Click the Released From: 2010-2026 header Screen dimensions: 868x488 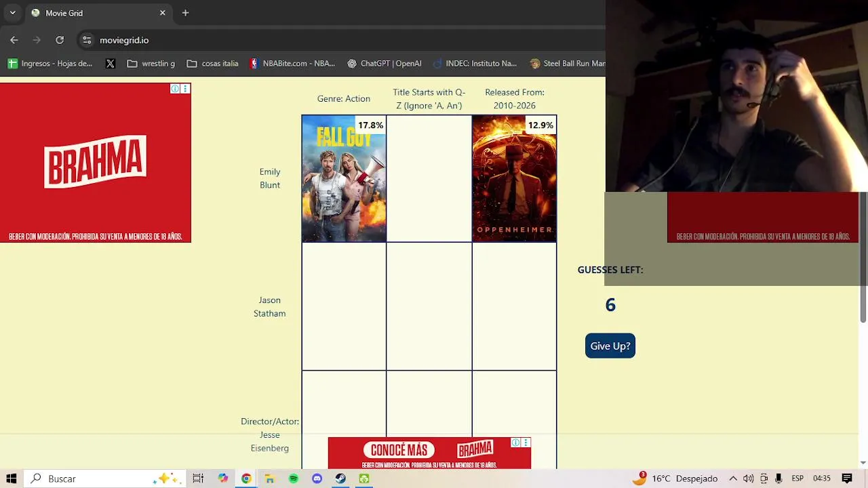[x=515, y=99]
